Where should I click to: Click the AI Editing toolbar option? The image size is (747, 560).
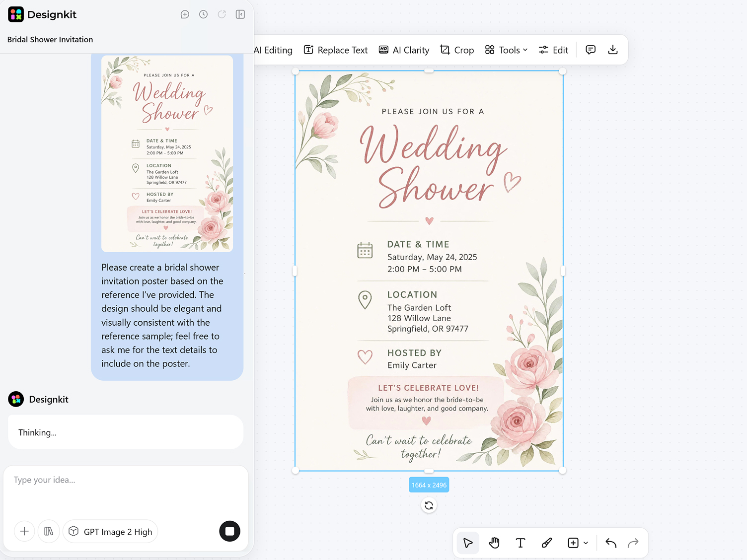click(x=273, y=50)
